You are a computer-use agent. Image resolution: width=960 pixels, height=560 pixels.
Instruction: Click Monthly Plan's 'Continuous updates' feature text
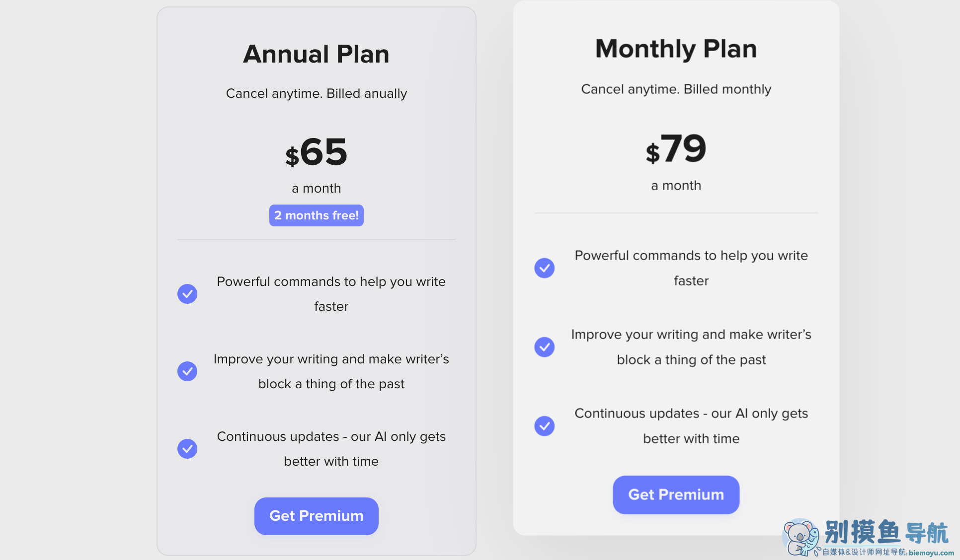(691, 426)
